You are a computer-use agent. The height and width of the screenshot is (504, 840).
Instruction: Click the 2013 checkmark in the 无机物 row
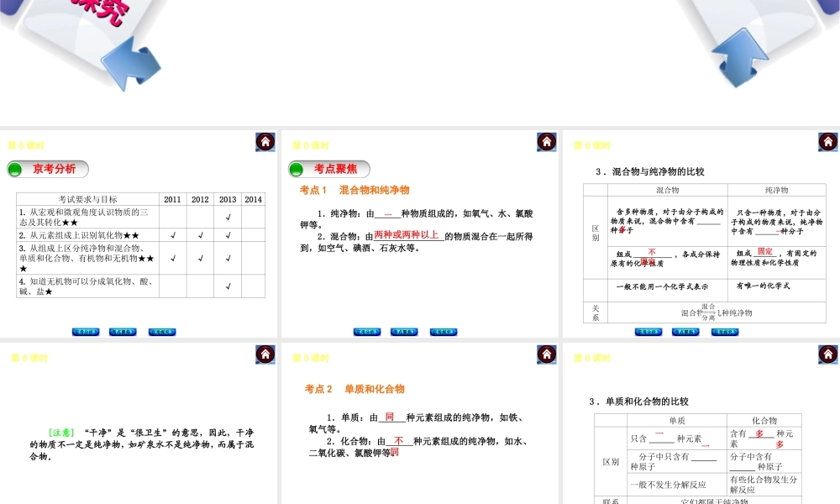tap(228, 286)
